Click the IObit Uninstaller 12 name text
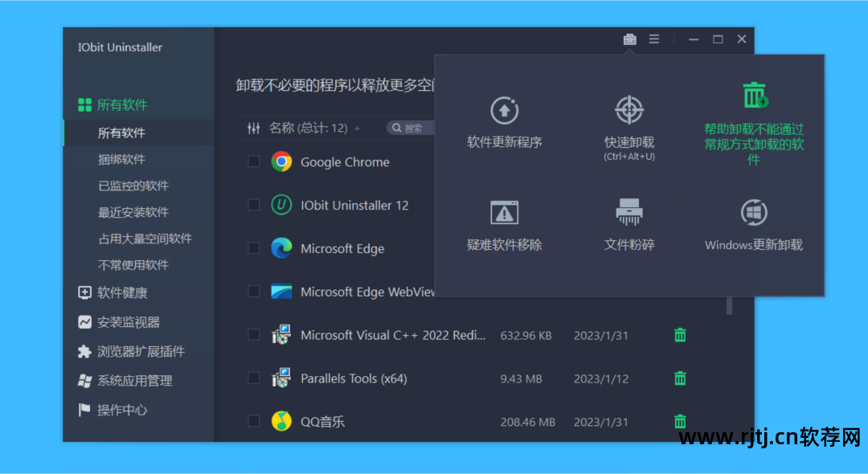This screenshot has width=868, height=474. click(x=354, y=205)
